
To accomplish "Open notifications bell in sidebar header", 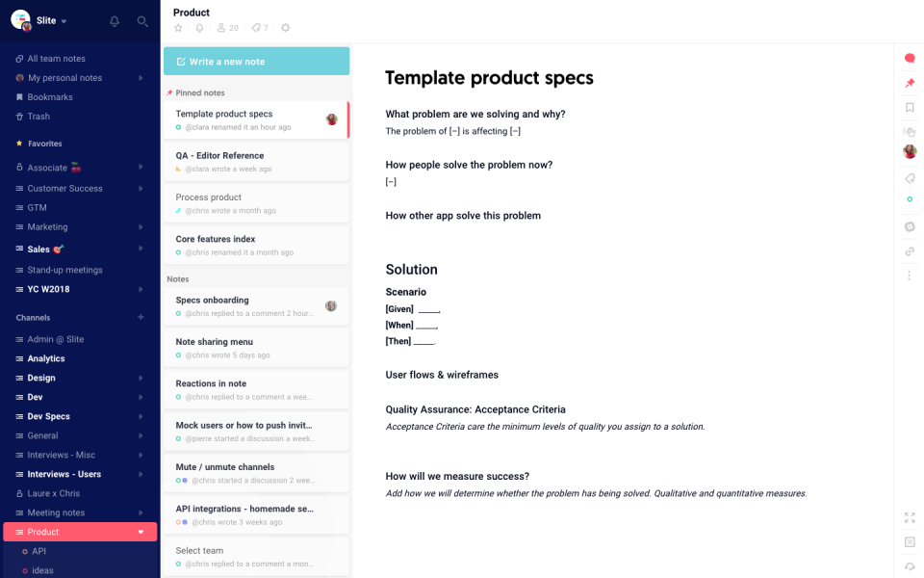I will 115,21.
